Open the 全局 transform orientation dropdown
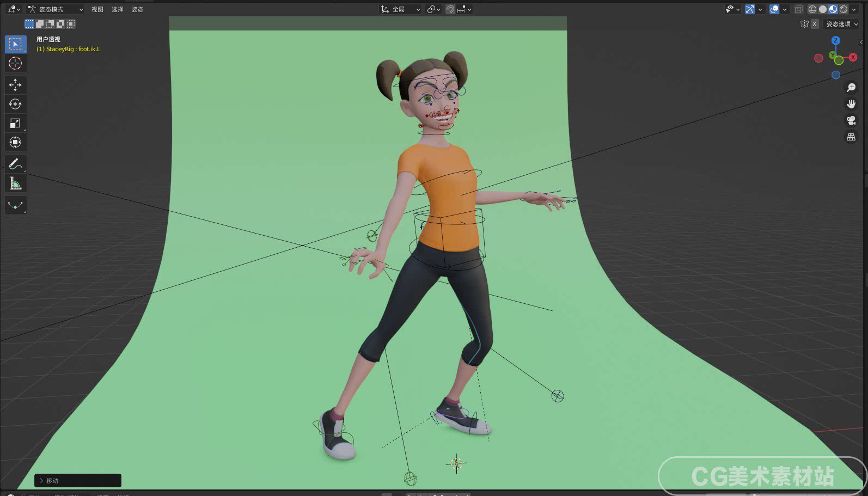This screenshot has height=496, width=868. click(401, 9)
